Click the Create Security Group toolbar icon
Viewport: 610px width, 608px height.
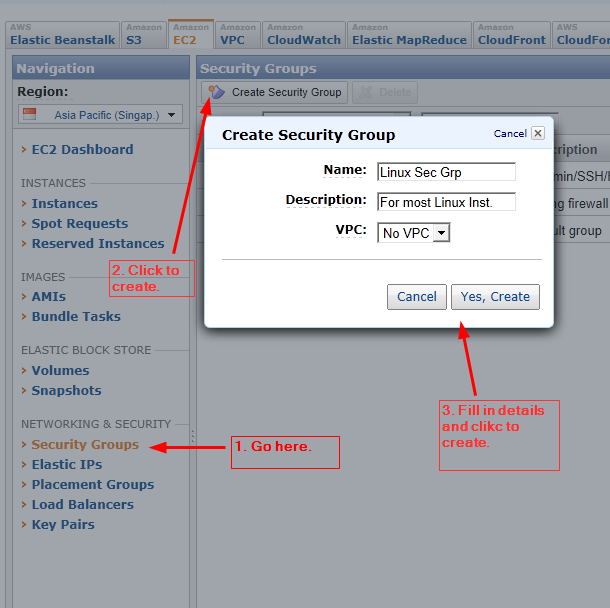tap(217, 92)
